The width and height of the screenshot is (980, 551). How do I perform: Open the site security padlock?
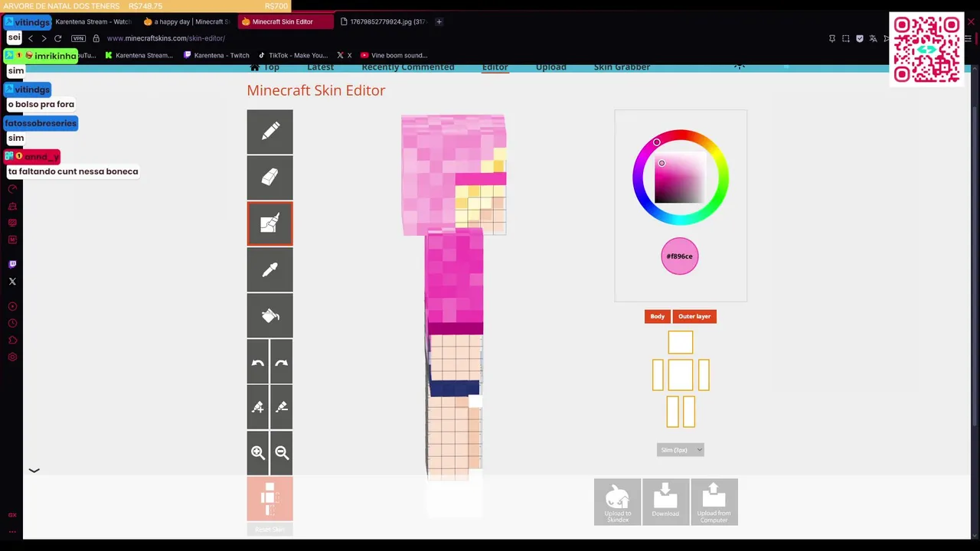tap(96, 38)
